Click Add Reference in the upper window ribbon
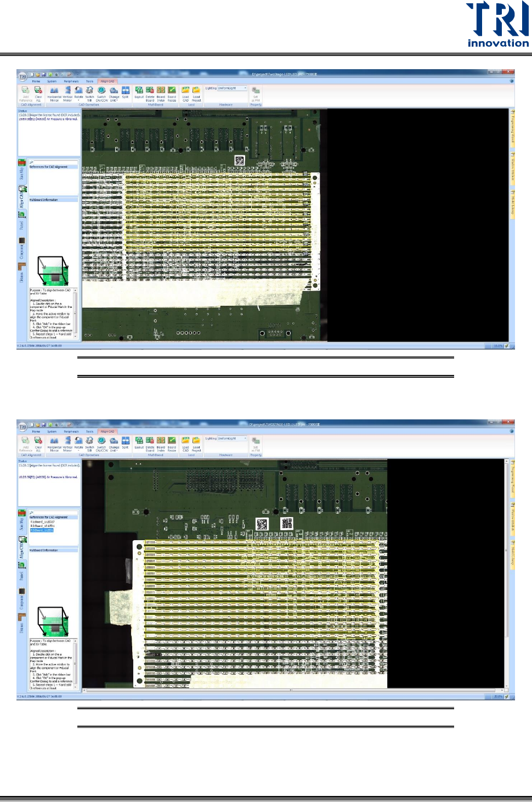Image resolution: width=532 pixels, height=802 pixels. click(26, 93)
